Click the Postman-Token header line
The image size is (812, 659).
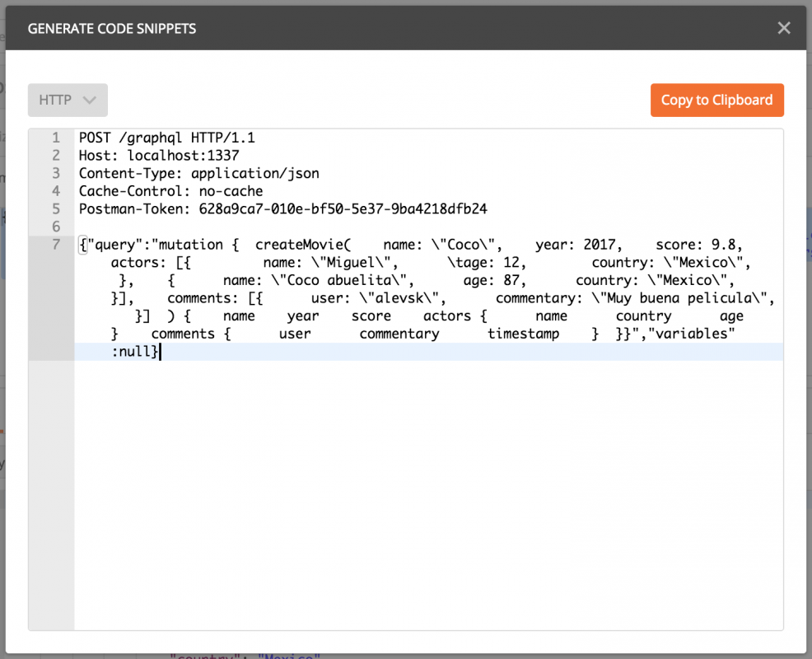(x=282, y=209)
